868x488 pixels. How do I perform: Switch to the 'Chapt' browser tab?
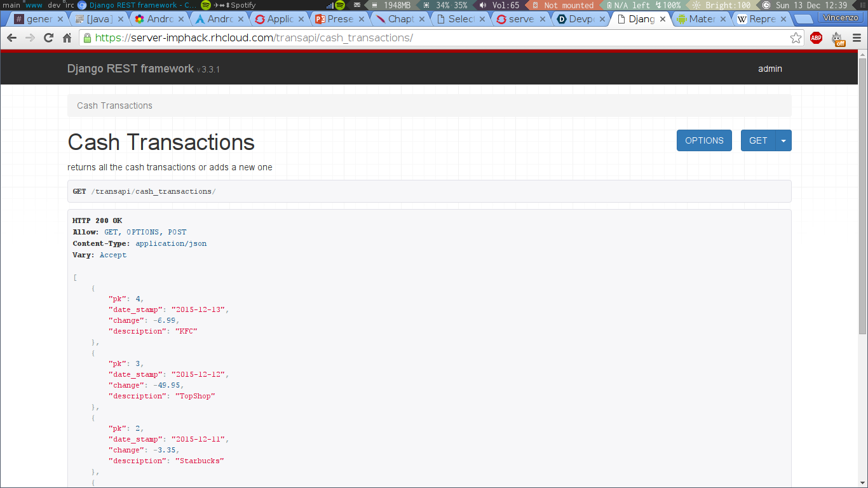tap(400, 19)
